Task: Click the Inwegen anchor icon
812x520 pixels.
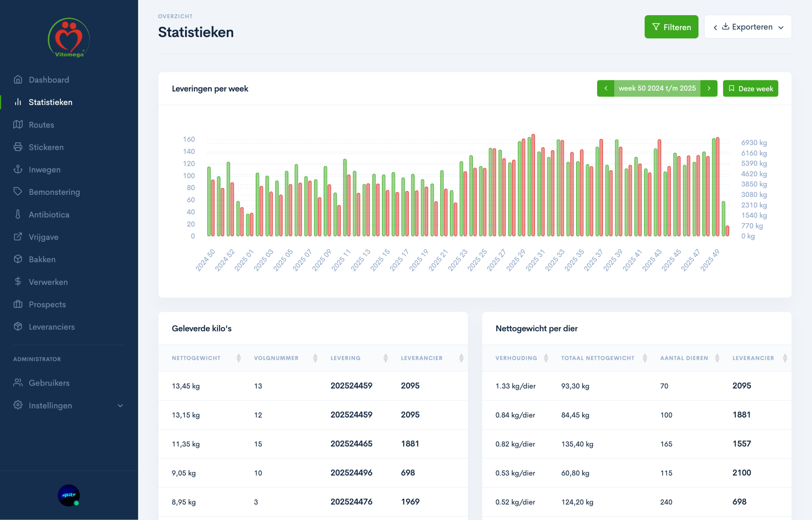Action: [x=18, y=169]
